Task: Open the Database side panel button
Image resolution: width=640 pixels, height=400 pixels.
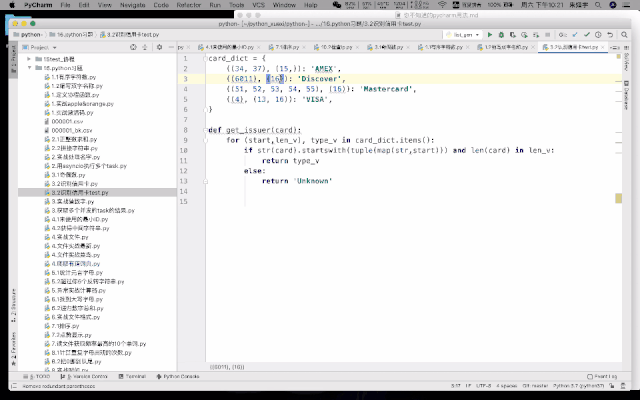Action: [626, 95]
